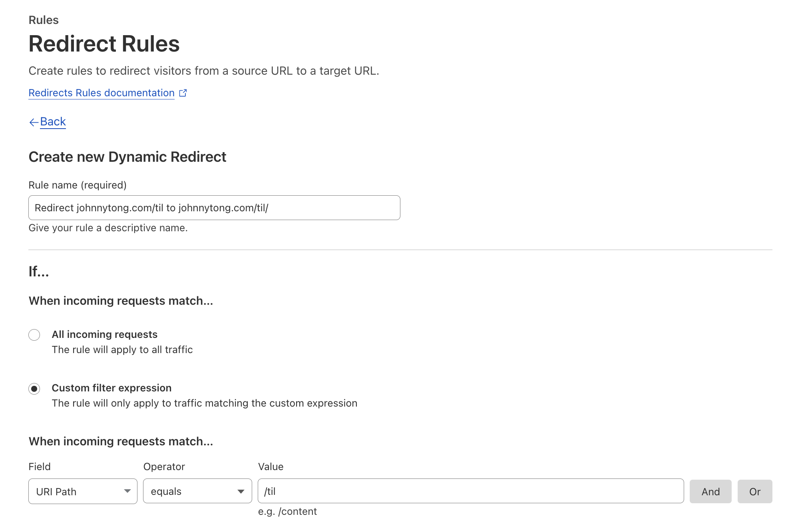Click the left arrow icon before Back
The height and width of the screenshot is (532, 796).
(x=34, y=122)
